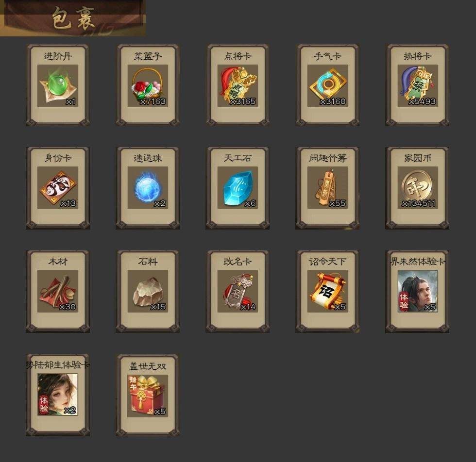The height and width of the screenshot is (462, 476).
Task: Click the 陆郁生体验卡 female portrait
Action: 58,395
